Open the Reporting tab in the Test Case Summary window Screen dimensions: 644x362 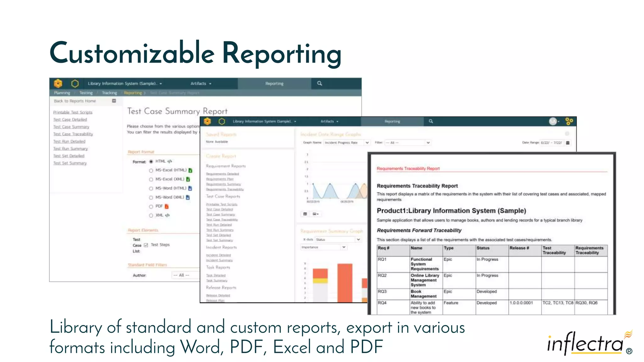click(274, 84)
